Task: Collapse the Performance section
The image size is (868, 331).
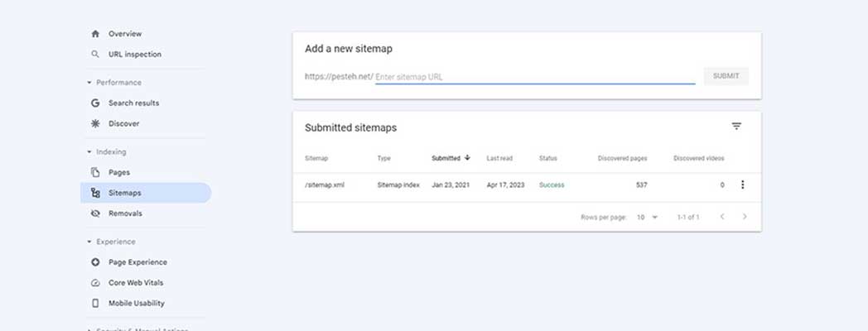Action: point(89,83)
